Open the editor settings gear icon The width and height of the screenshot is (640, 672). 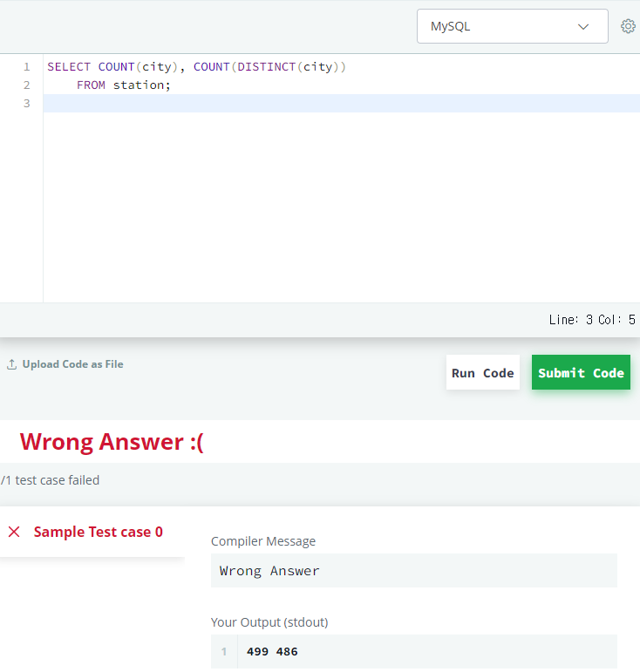point(628,26)
